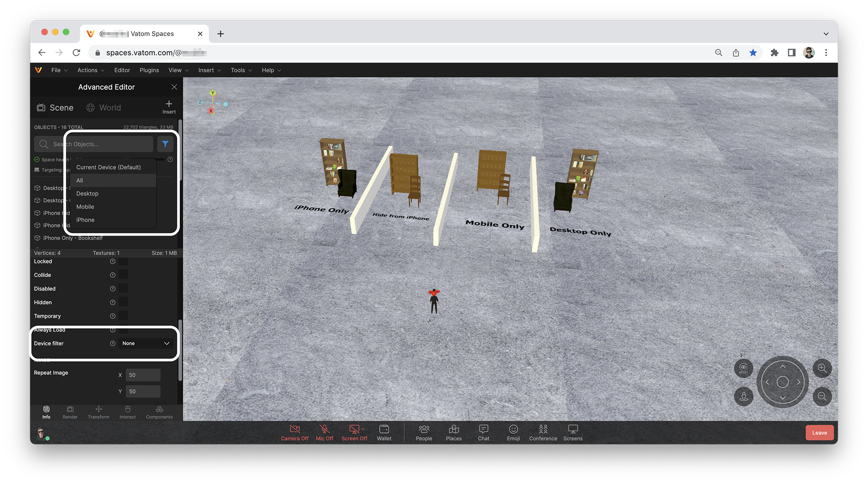The height and width of the screenshot is (484, 868).
Task: Switch to the World tab
Action: (104, 108)
